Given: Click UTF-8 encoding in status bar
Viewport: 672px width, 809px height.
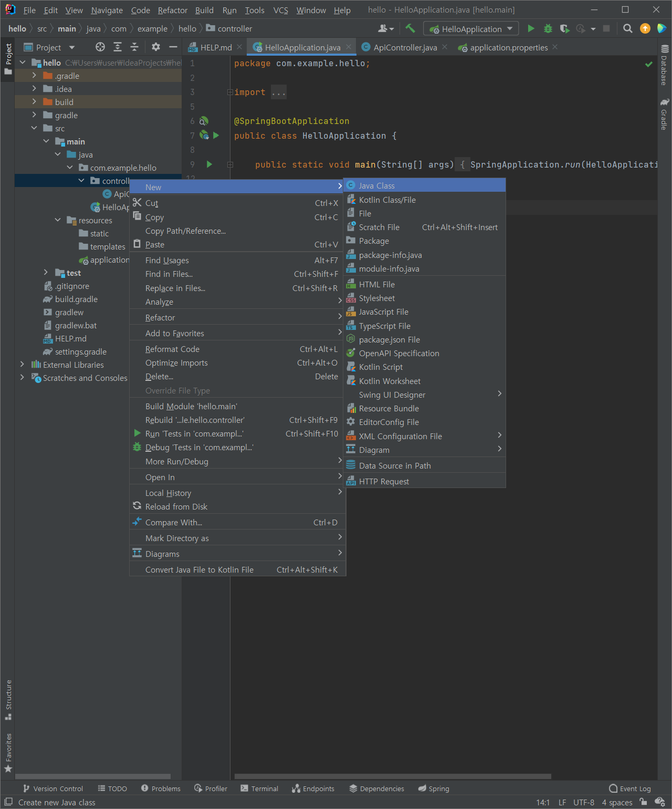Looking at the screenshot, I should point(584,802).
